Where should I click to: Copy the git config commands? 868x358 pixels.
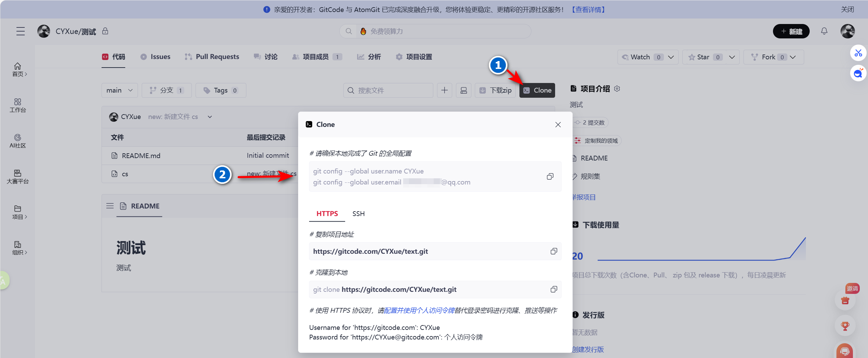pyautogui.click(x=550, y=176)
